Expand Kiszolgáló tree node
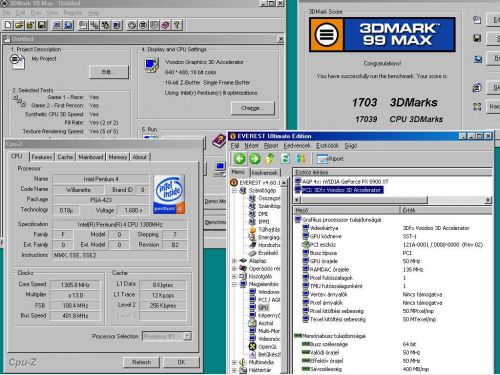Image resolution: width=500 pixels, height=375 pixels. click(234, 276)
